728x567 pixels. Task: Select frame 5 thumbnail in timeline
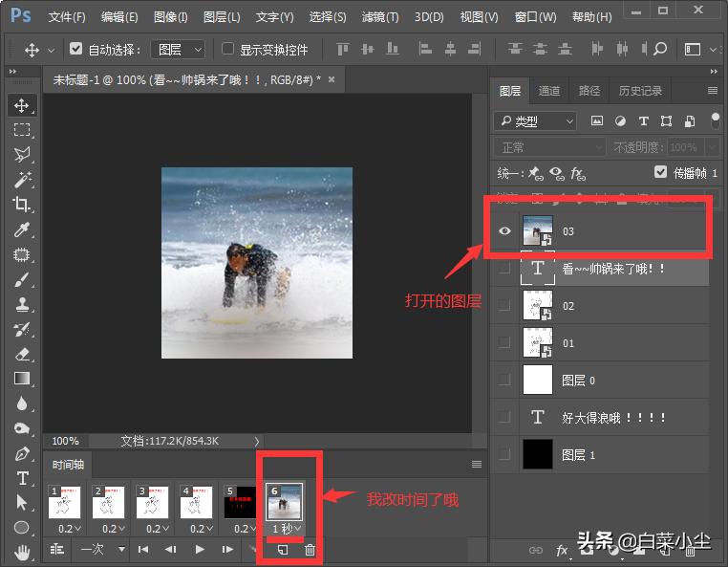tap(240, 502)
